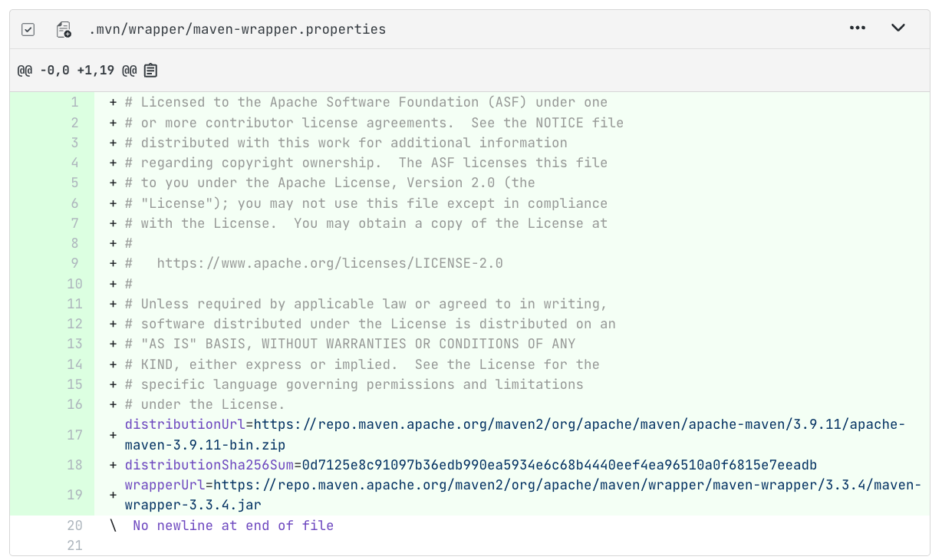Viewport: 942px width, 560px height.
Task: Click the plus marker on line 16
Action: click(x=113, y=405)
